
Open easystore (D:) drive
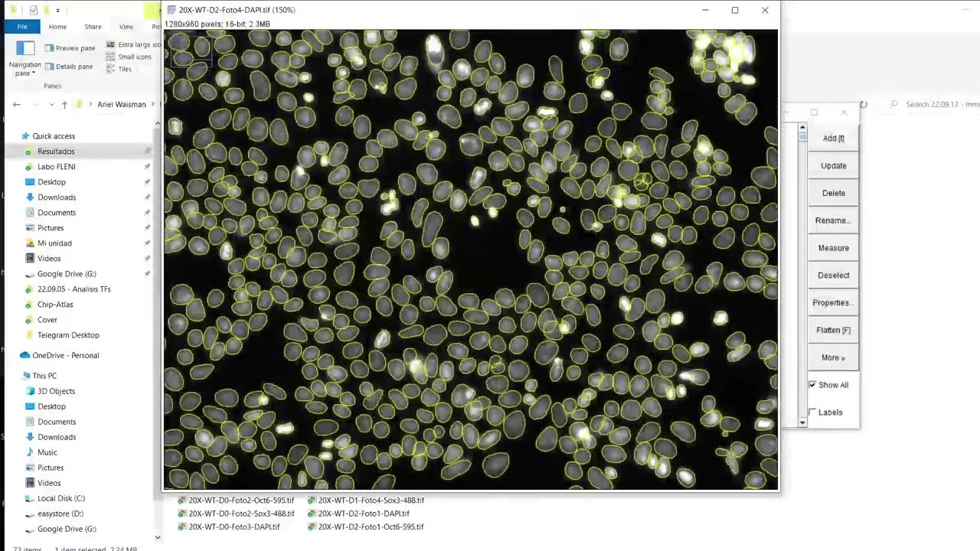(x=60, y=514)
